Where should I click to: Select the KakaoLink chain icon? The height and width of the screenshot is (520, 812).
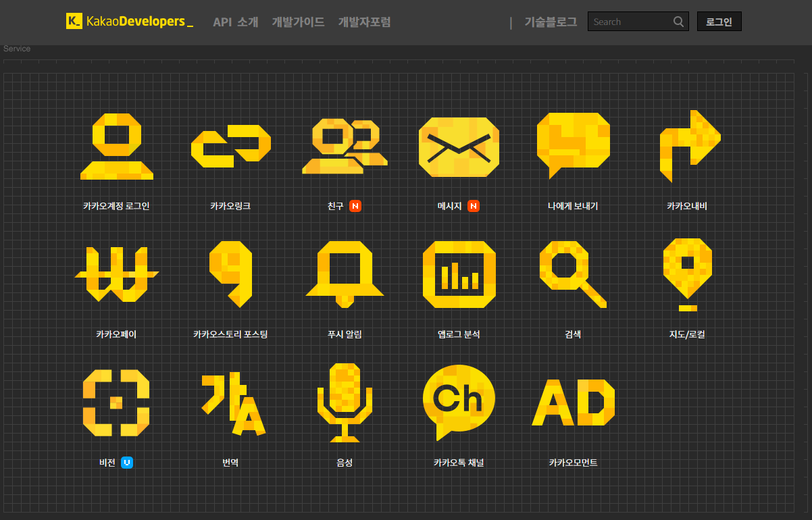tap(231, 147)
